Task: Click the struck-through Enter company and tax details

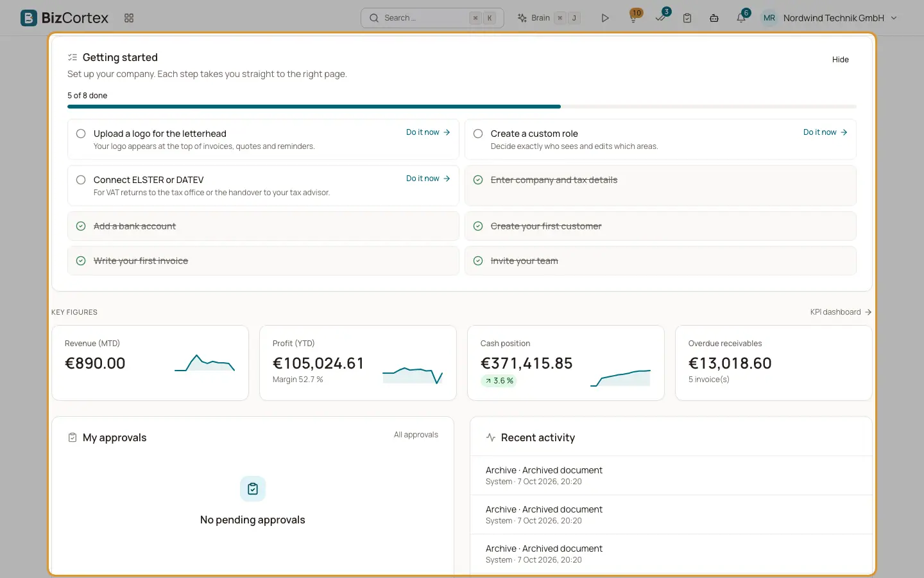Action: (554, 180)
